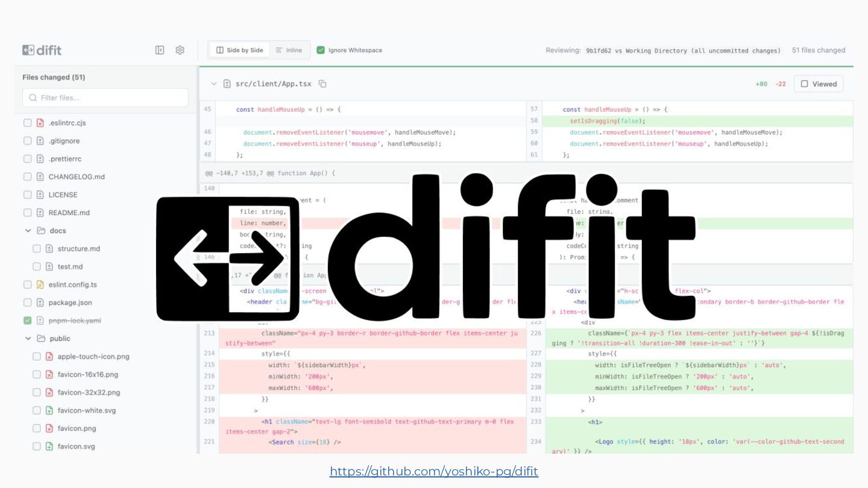
Task: Open settings gear in difit header
Action: click(180, 50)
